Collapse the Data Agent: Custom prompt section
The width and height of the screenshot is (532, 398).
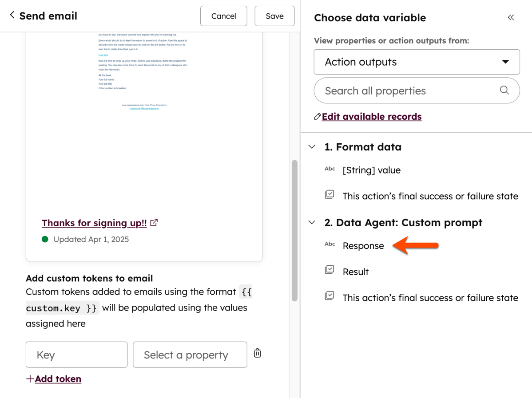(311, 222)
